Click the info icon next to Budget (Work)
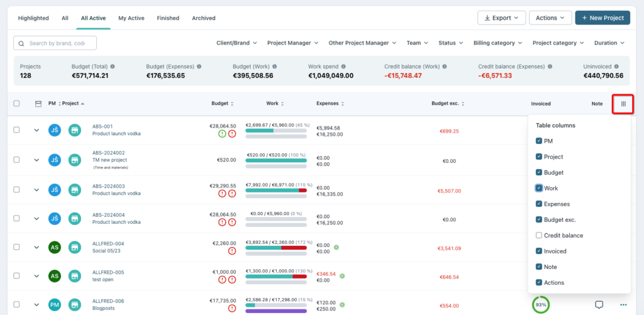This screenshot has height=315, width=644. pyautogui.click(x=274, y=66)
